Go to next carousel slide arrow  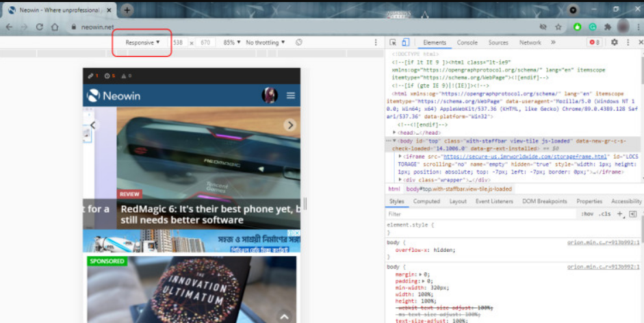click(x=290, y=125)
